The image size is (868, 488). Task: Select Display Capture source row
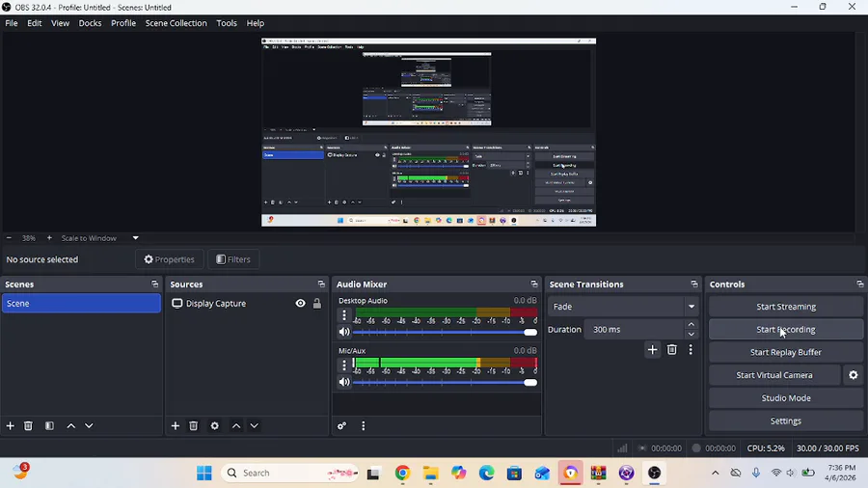coord(246,303)
